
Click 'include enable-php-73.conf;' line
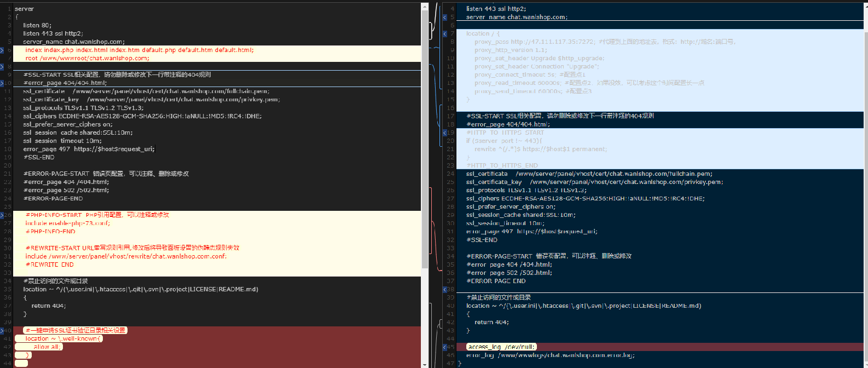click(67, 223)
